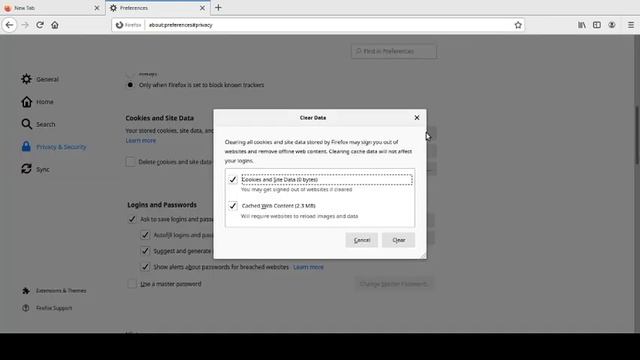
Task: Click Learn more about breached websites
Action: tap(308, 267)
